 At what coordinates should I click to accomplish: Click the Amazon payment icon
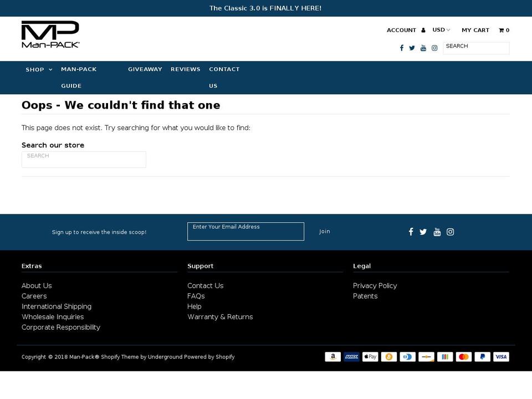click(333, 356)
